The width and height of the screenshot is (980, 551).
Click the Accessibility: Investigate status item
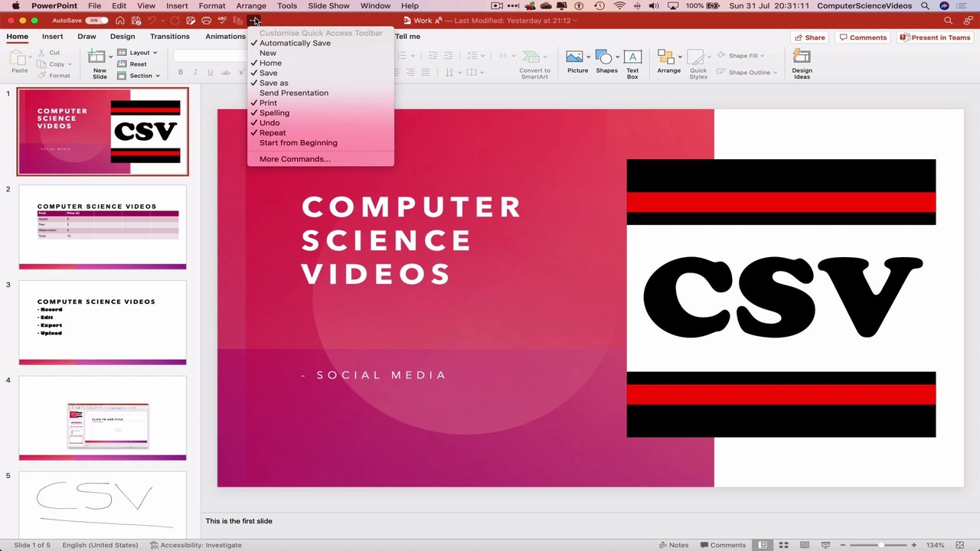(196, 545)
